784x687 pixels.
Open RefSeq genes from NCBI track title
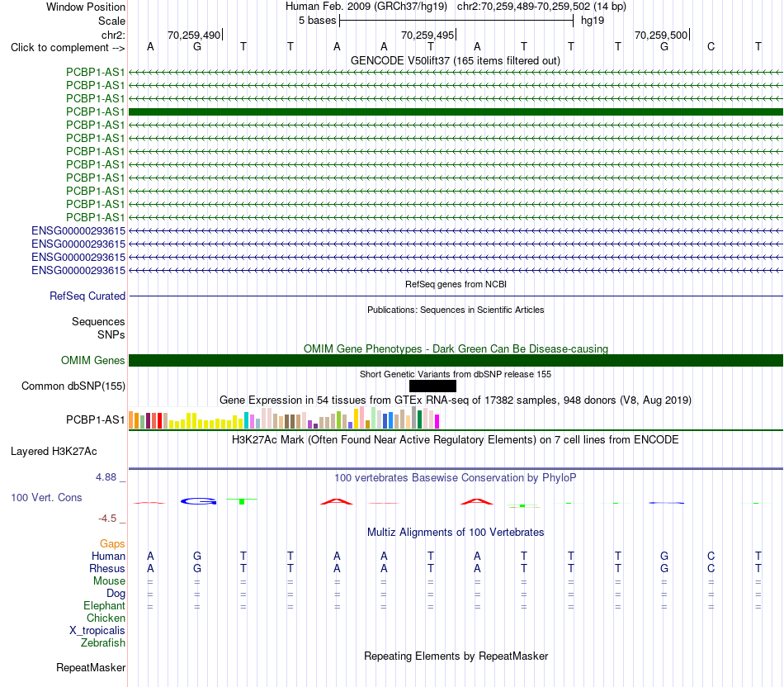pyautogui.click(x=456, y=284)
